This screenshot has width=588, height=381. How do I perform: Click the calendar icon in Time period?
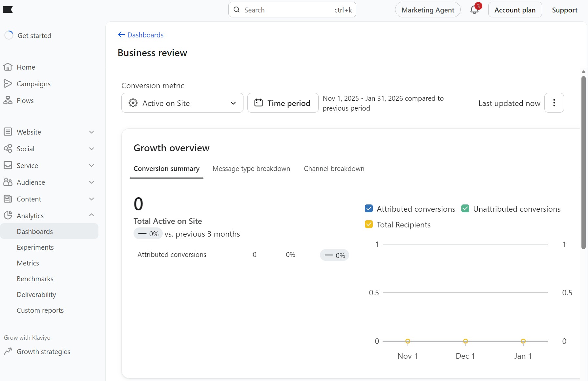(258, 103)
